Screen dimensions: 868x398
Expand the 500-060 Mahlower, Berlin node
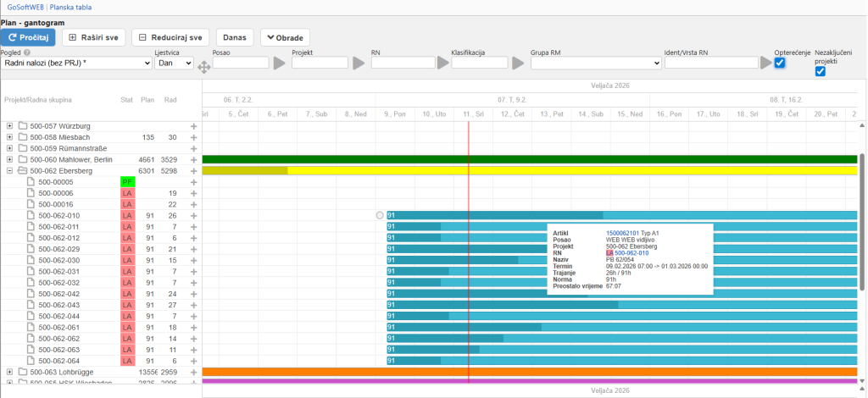click(x=9, y=159)
